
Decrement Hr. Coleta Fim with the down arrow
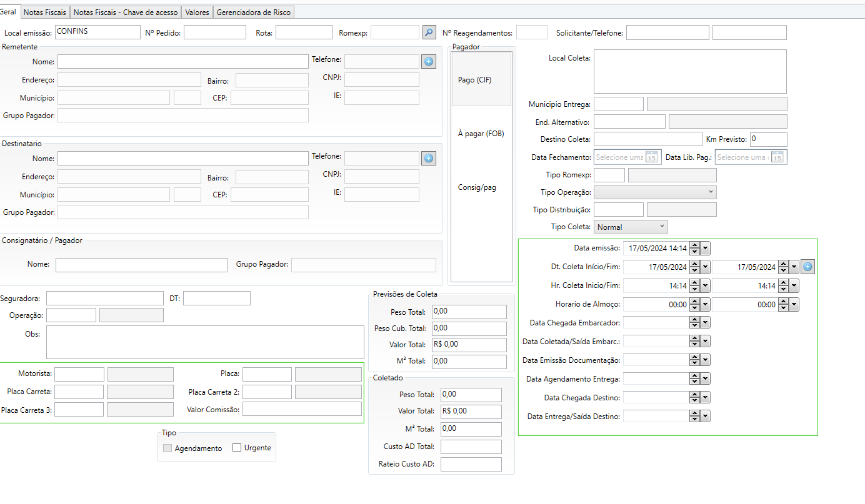783,289
